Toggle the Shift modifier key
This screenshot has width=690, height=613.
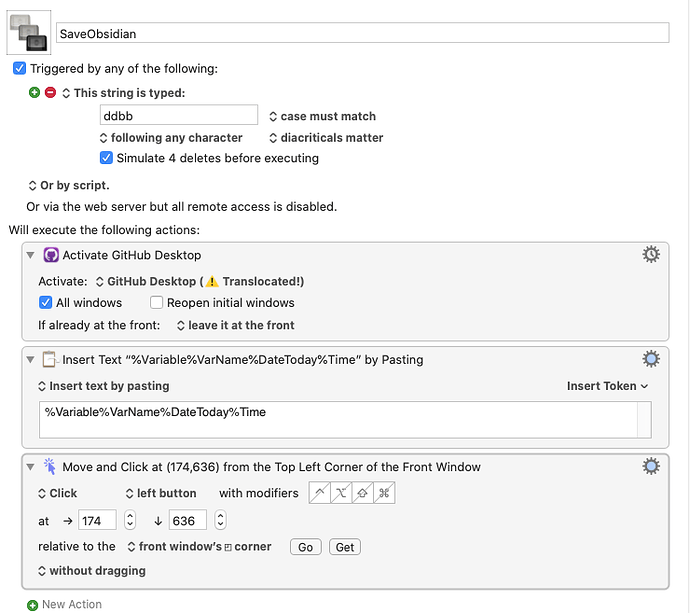click(363, 493)
